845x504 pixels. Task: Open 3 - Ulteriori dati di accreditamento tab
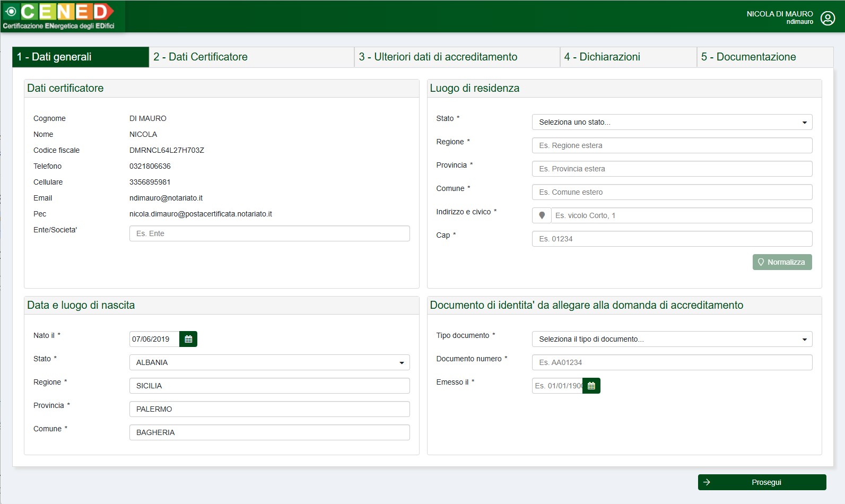pos(457,57)
